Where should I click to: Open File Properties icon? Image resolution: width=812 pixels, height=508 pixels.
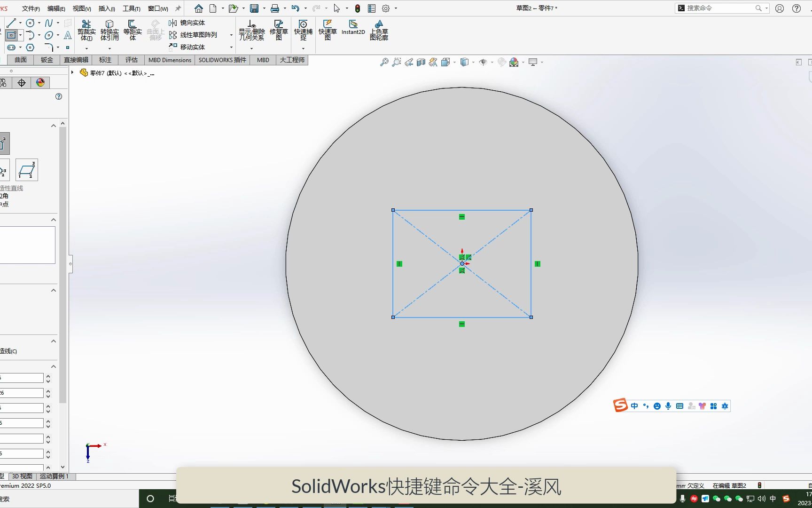click(372, 8)
